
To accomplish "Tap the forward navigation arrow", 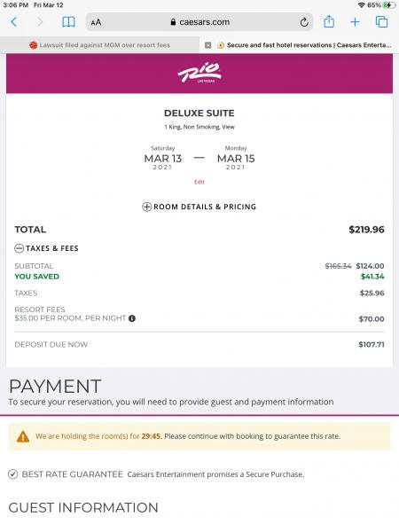I will 40,22.
